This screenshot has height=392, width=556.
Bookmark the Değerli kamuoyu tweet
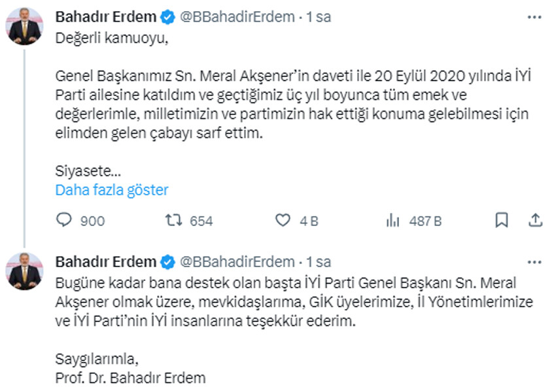tap(502, 221)
